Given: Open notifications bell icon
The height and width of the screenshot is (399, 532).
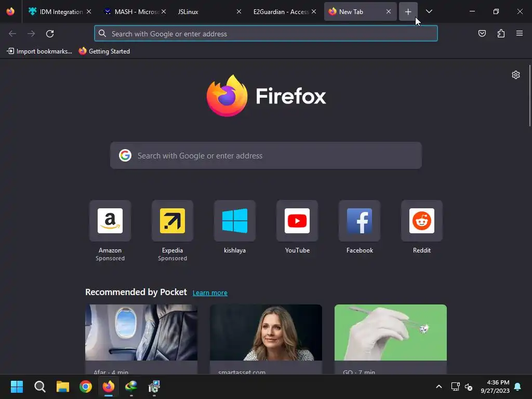Looking at the screenshot, I should [x=518, y=387].
